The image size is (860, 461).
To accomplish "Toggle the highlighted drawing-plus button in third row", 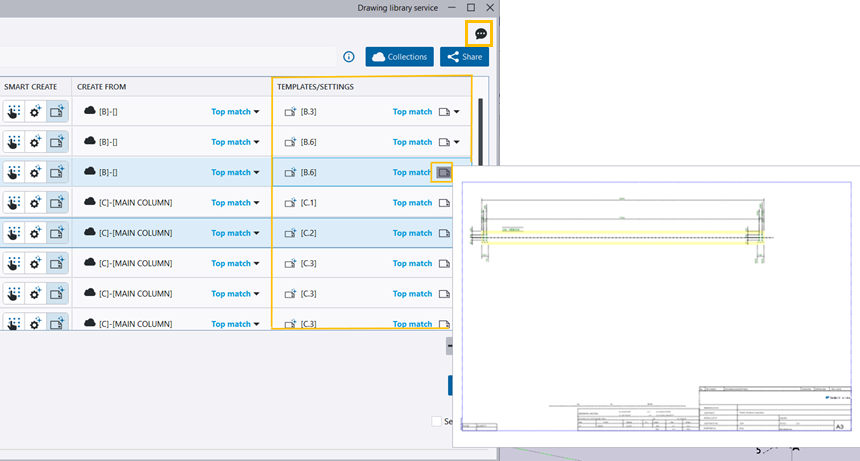I will pos(57,172).
